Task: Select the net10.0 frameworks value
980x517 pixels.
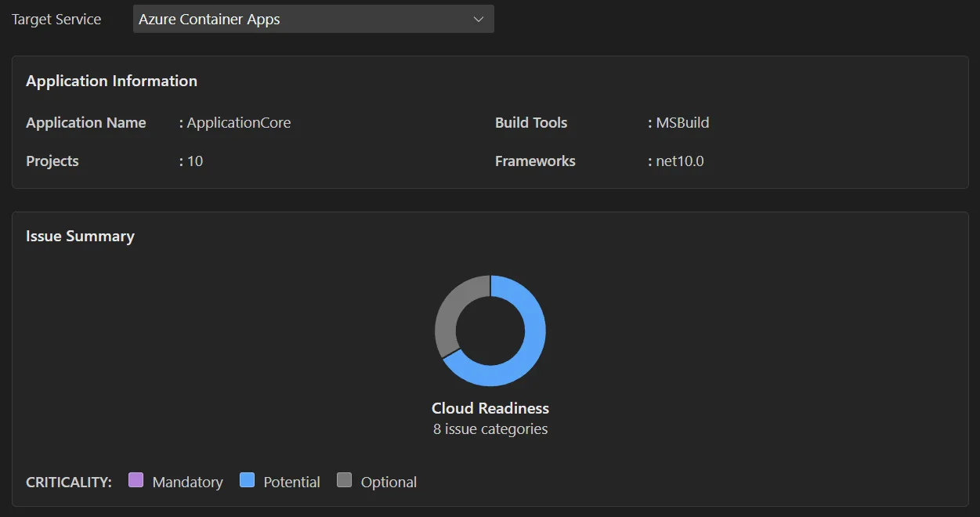Action: coord(679,161)
